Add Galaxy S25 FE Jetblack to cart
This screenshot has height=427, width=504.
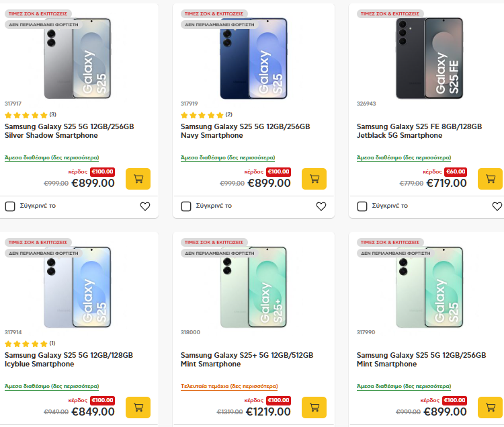(x=490, y=179)
